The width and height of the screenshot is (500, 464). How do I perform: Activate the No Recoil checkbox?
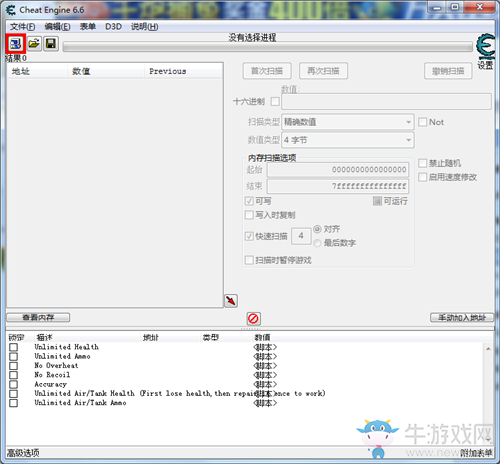tap(14, 375)
